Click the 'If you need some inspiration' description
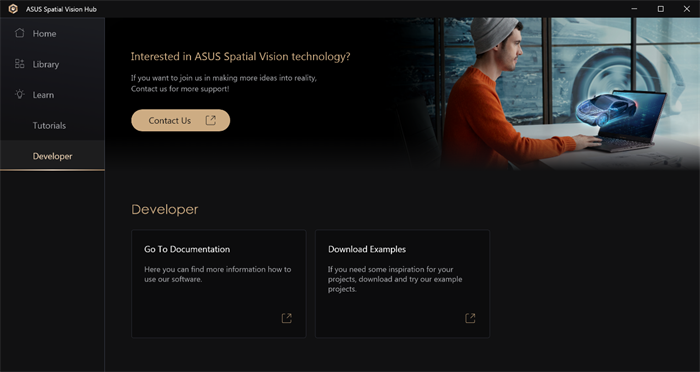This screenshot has height=372, width=700. tap(395, 279)
